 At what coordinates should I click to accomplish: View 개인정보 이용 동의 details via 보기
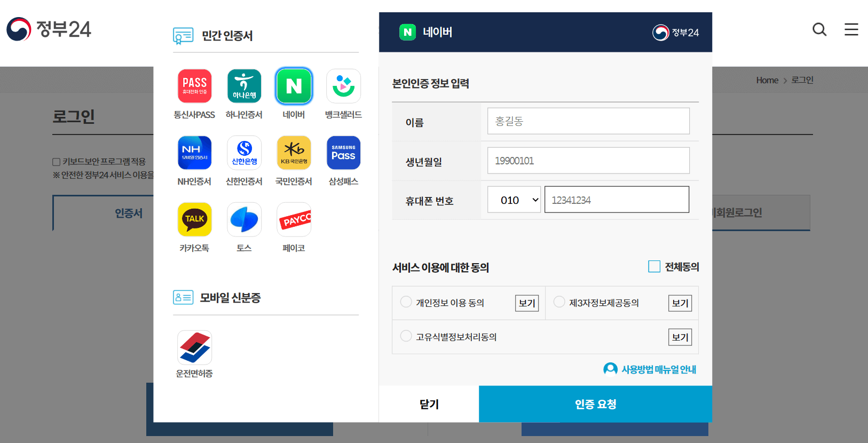point(527,303)
